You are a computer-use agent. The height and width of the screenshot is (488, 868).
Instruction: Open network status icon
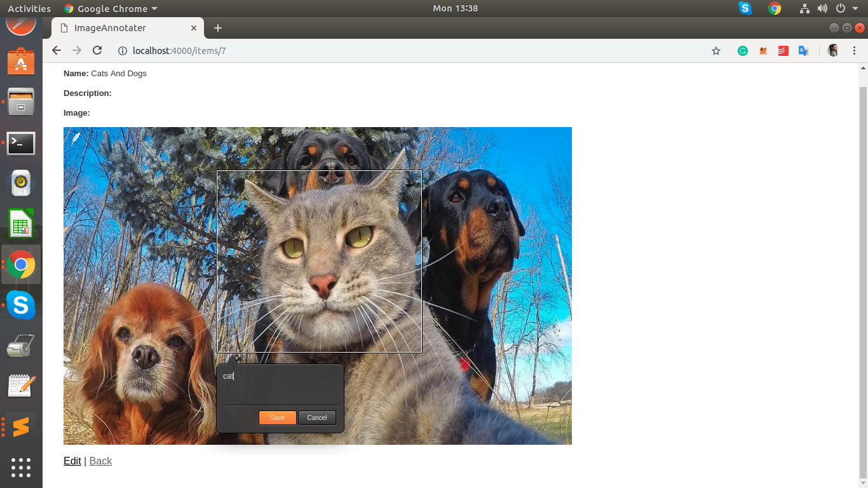click(804, 8)
